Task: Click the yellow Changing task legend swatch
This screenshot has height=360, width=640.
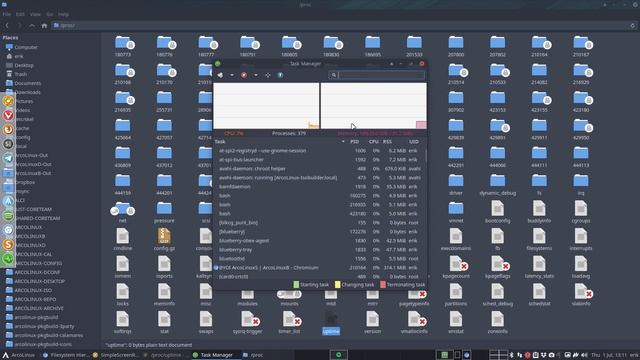Action: click(x=338, y=284)
